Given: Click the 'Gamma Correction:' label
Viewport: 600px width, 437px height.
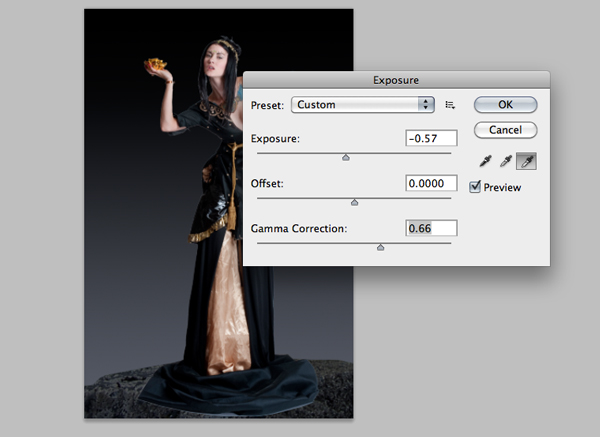Looking at the screenshot, I should tap(299, 228).
